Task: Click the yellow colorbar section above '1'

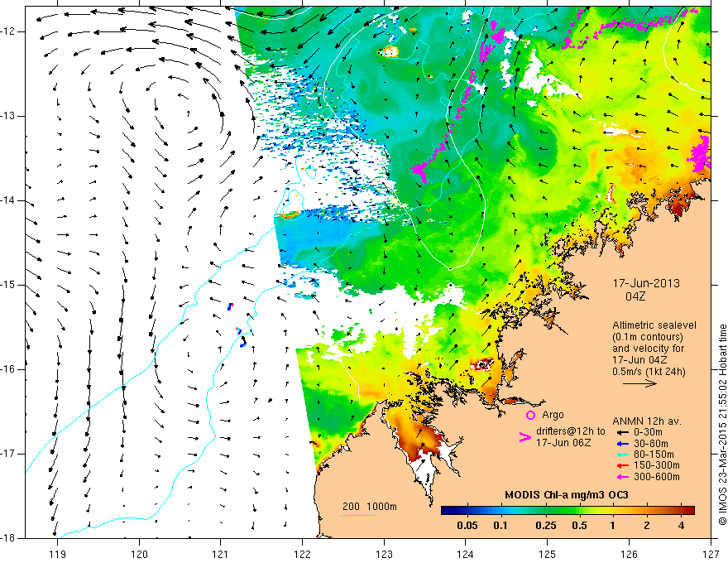Action: (x=612, y=511)
